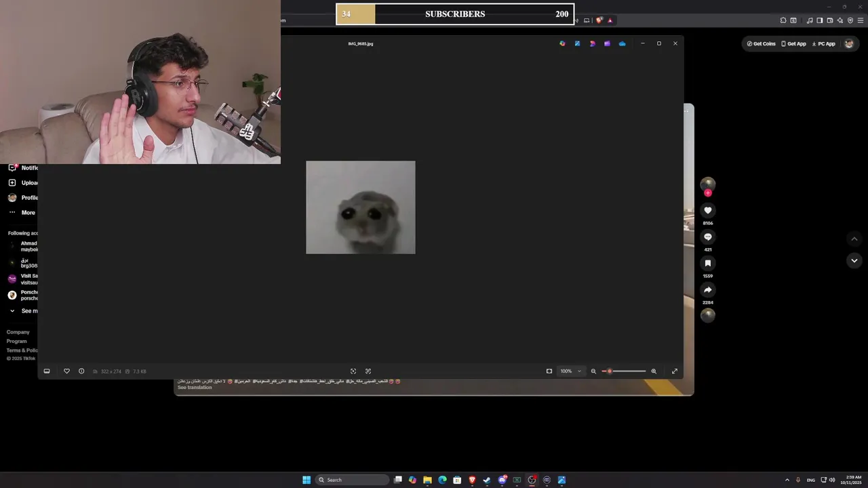Open the browser wallet icon

coord(830,20)
